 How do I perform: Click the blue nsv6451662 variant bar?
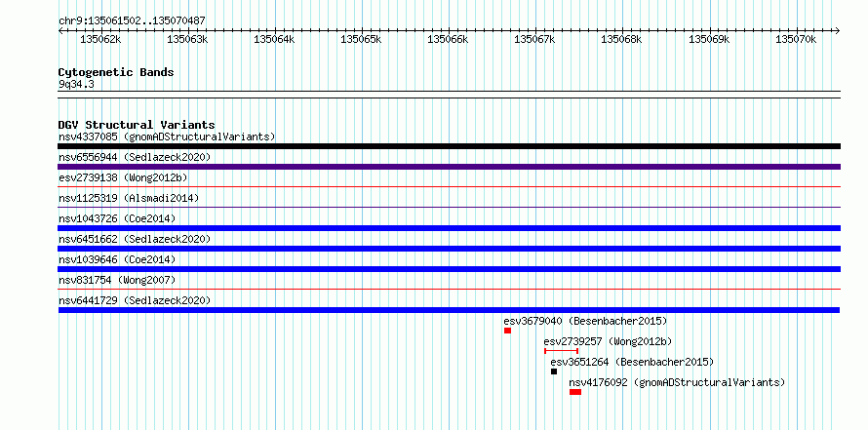449,249
